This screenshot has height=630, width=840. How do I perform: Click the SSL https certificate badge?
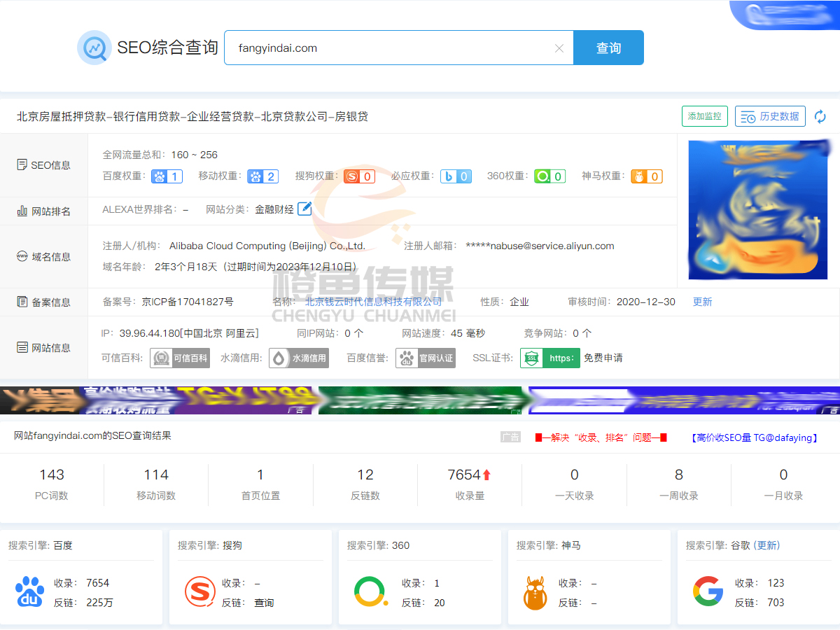click(550, 358)
